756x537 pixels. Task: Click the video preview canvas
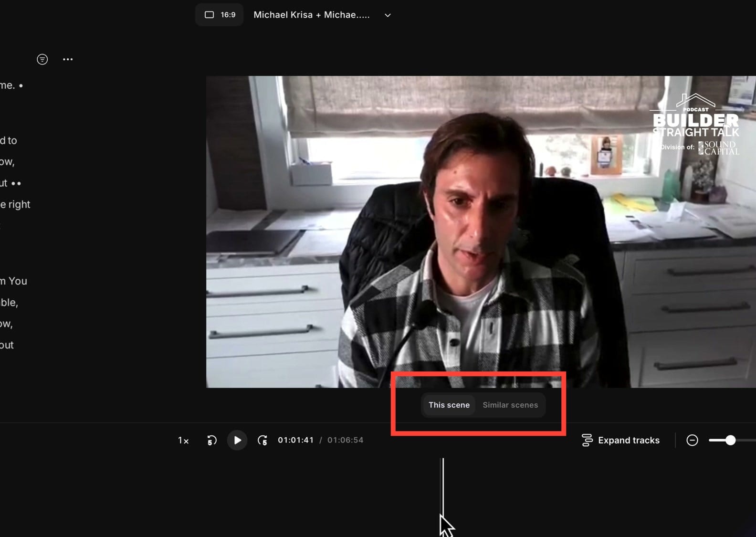coord(481,232)
